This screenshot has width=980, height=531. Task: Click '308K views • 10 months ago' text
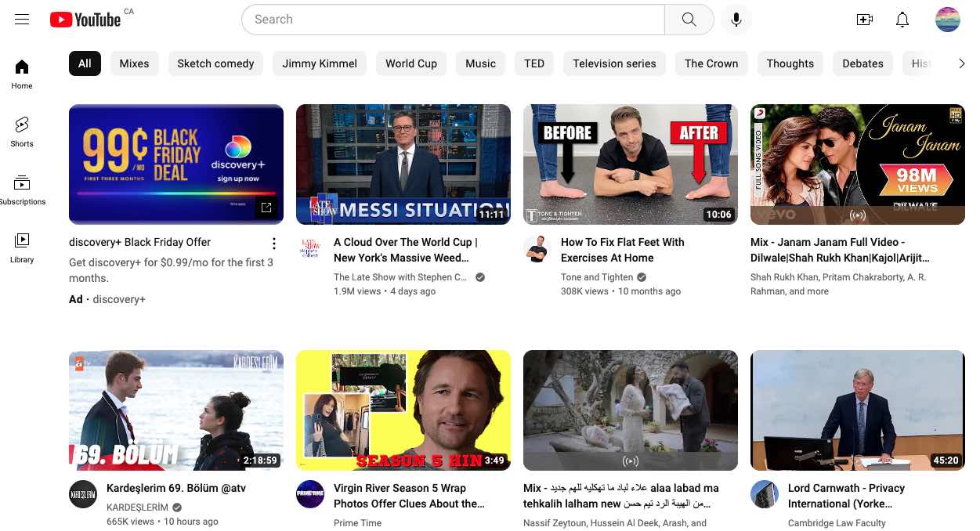click(x=620, y=291)
